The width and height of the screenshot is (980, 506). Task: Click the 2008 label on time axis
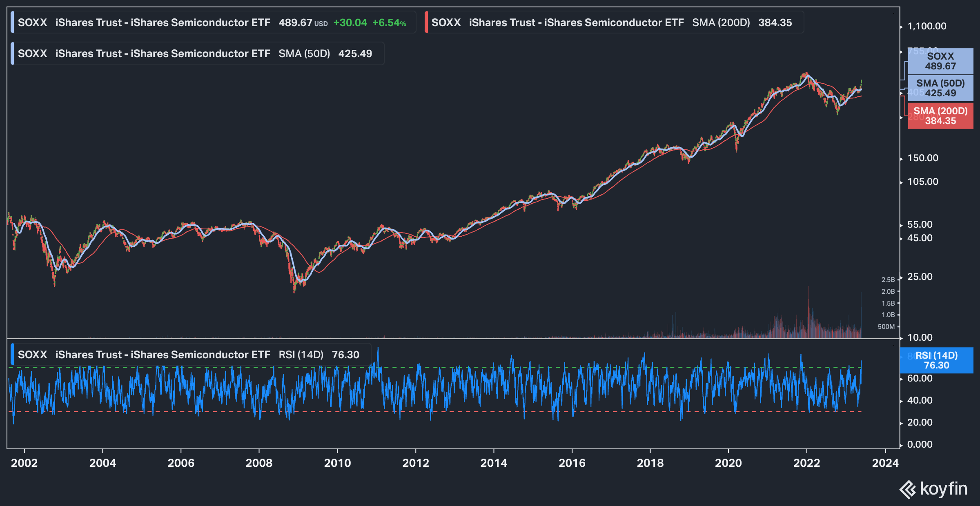tap(259, 463)
